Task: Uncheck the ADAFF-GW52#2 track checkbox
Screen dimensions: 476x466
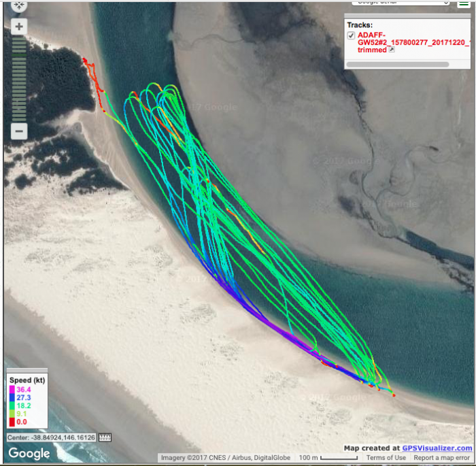Action: click(351, 35)
